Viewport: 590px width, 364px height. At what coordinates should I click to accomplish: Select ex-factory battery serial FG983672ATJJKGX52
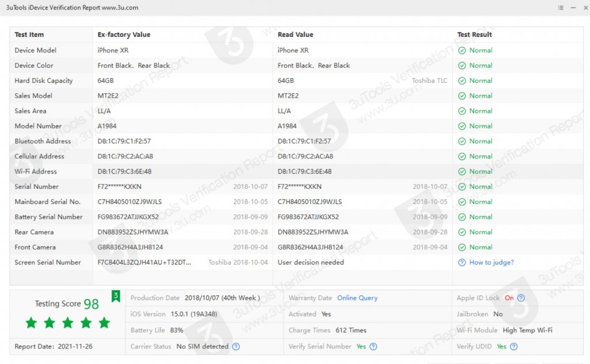pos(128,217)
